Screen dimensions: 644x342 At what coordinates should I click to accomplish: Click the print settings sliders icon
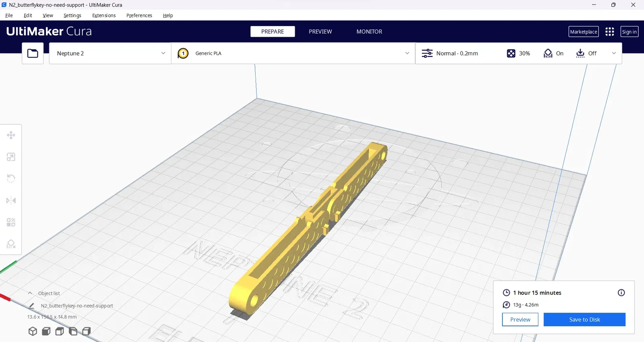(x=427, y=53)
